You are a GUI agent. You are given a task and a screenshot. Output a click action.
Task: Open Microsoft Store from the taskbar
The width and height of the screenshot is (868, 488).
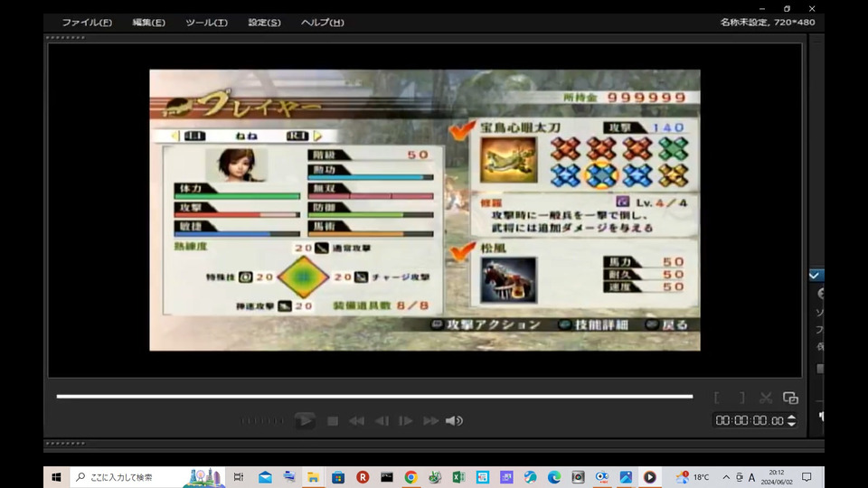(x=337, y=477)
